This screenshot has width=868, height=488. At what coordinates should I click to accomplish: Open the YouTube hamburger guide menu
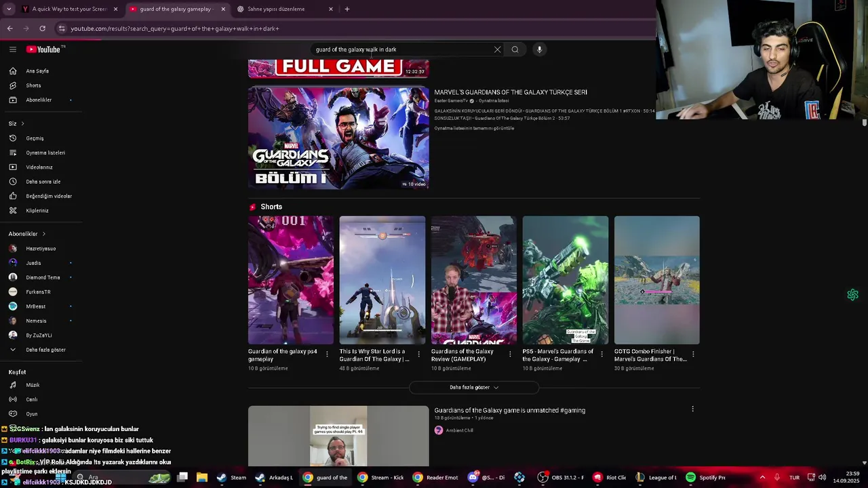(x=12, y=49)
